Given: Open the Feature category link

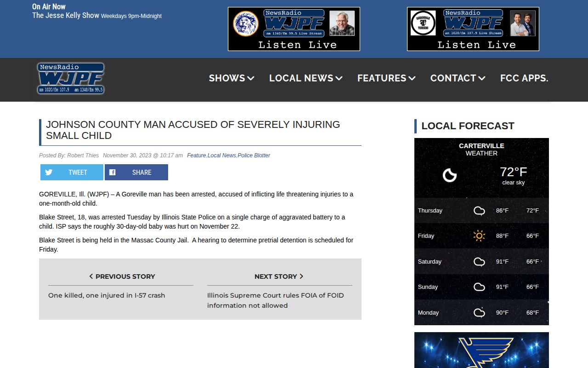Looking at the screenshot, I should [196, 155].
